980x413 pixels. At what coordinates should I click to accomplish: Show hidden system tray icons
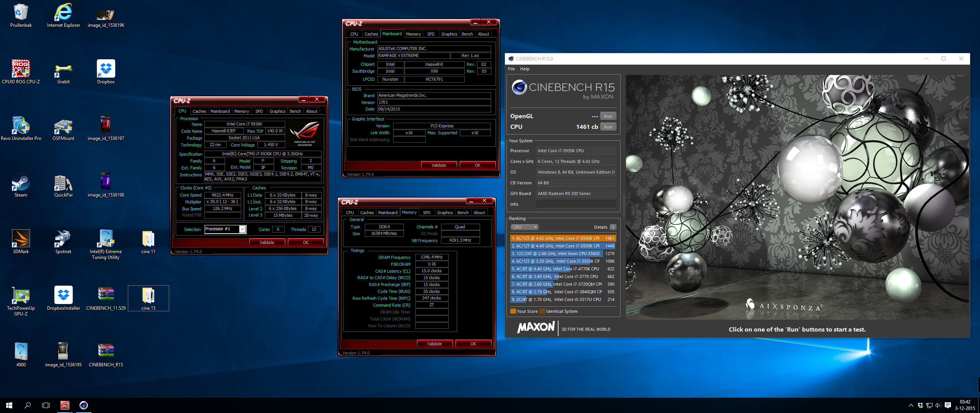(911, 405)
